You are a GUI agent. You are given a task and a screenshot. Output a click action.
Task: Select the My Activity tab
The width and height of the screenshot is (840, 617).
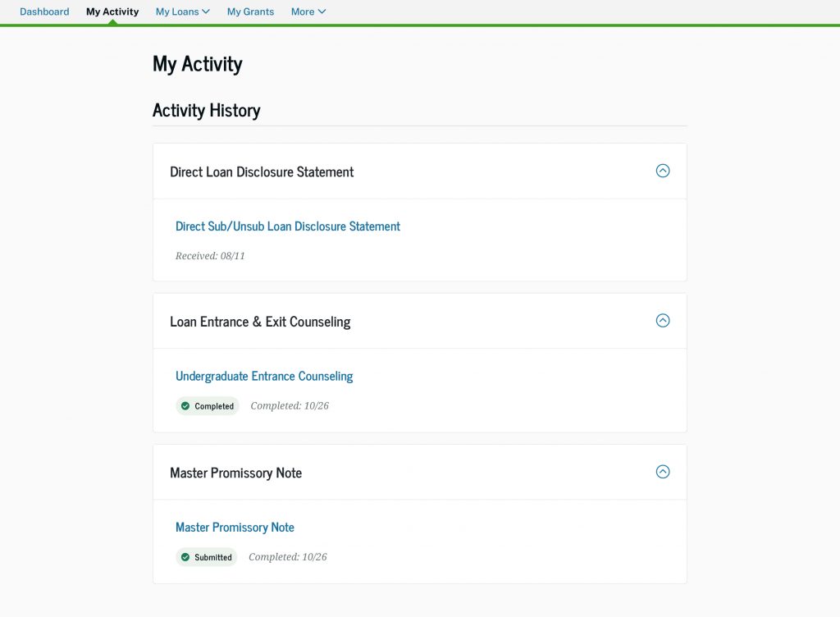(112, 11)
